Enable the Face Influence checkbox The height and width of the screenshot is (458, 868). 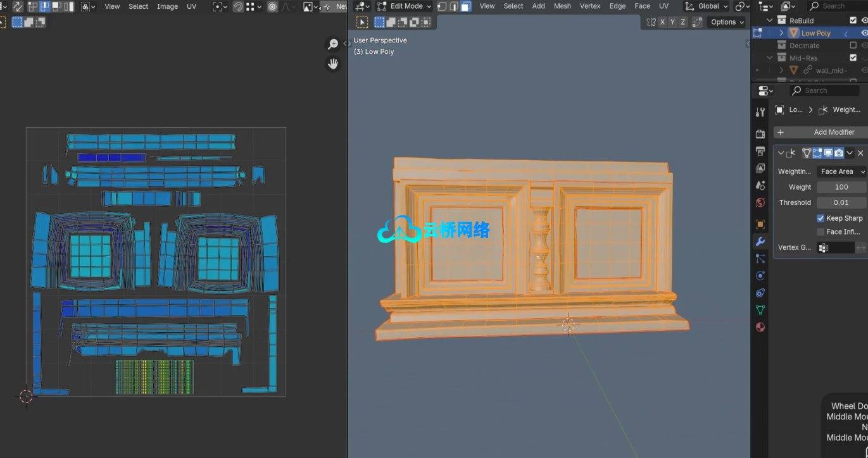tap(821, 232)
